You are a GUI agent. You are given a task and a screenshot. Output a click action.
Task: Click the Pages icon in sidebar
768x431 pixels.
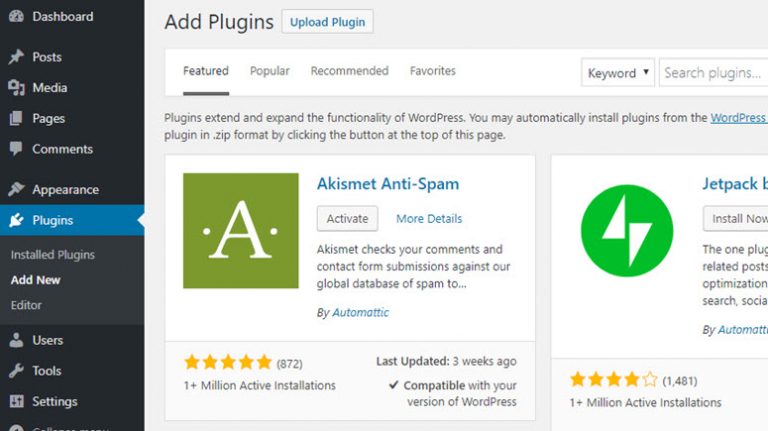16,118
